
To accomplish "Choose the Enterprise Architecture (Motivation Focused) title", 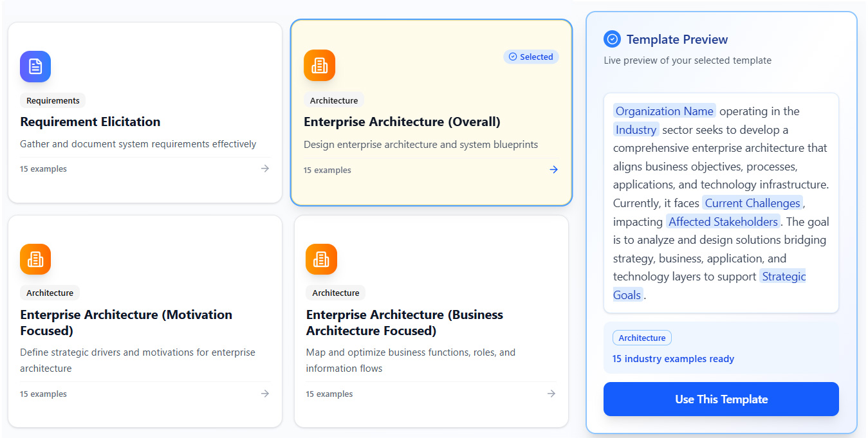I will (x=126, y=322).
